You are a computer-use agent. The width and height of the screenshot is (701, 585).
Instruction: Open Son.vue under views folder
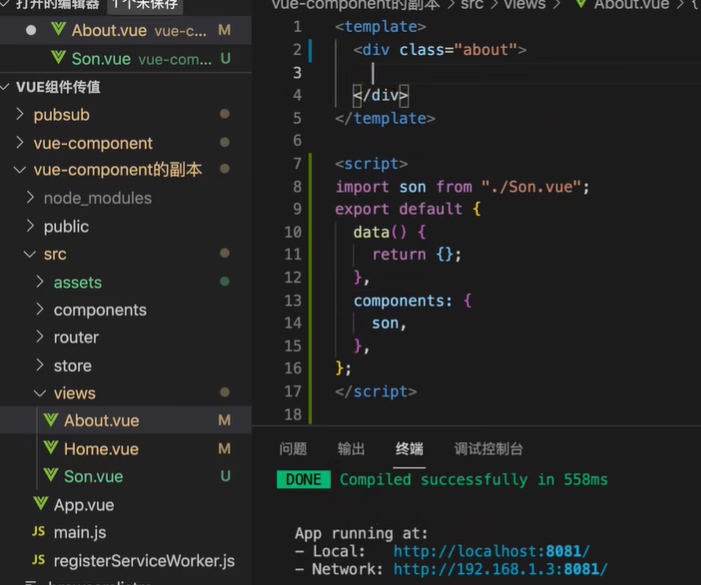126,476
